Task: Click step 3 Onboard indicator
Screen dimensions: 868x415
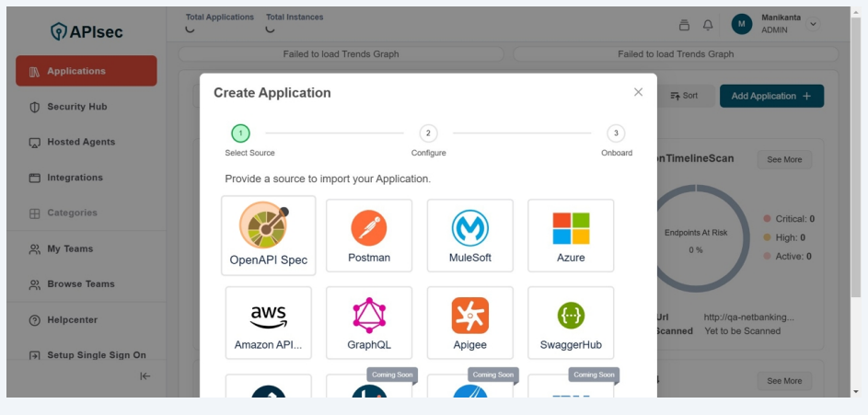Action: [616, 133]
